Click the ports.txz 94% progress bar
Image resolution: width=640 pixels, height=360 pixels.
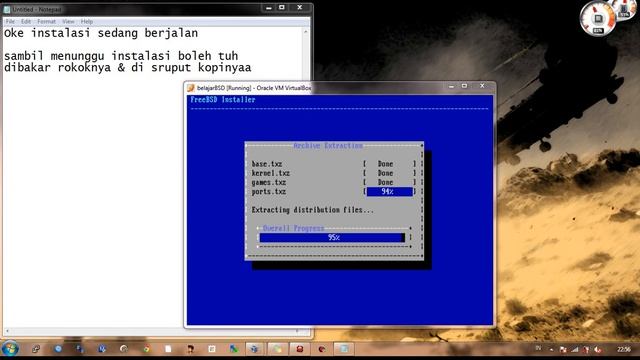(x=389, y=191)
